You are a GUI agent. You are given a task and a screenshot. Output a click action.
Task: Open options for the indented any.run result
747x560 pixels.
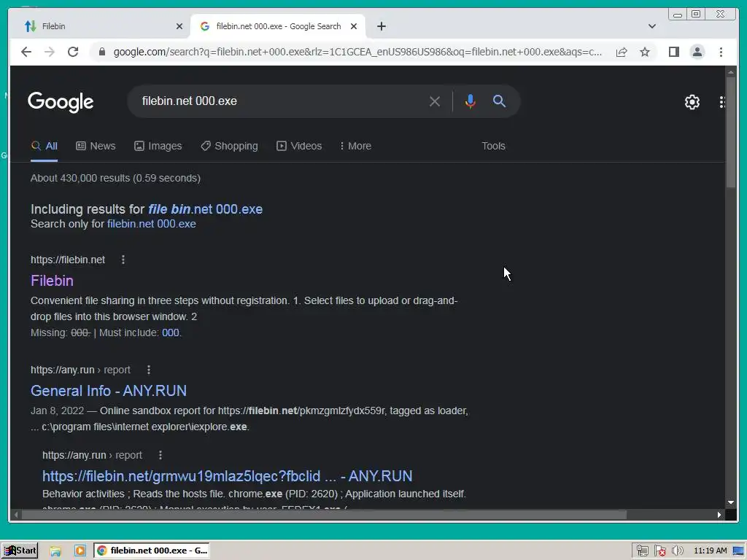(160, 455)
